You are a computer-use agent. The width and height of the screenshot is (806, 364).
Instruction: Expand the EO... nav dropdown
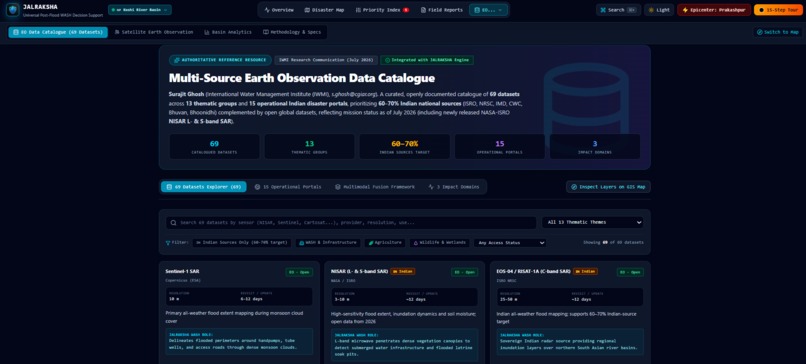point(488,10)
